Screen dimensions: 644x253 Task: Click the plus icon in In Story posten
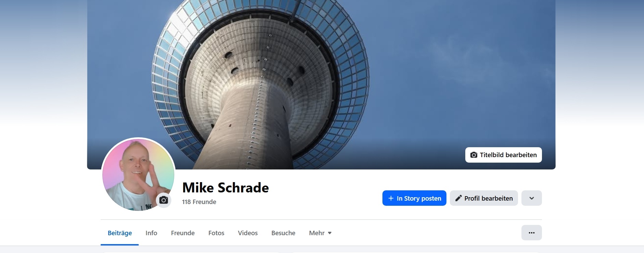point(391,198)
